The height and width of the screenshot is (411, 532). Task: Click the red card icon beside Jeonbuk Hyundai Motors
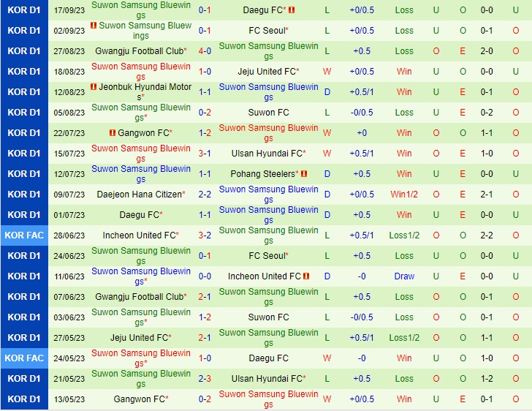click(x=94, y=87)
